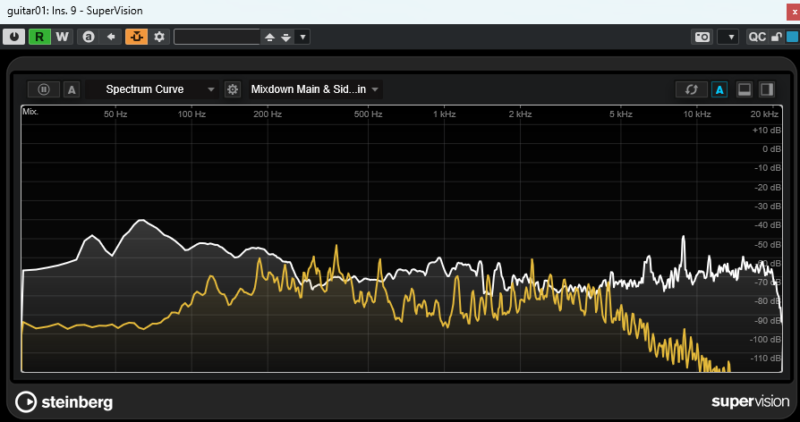Switch between A/B settings
This screenshot has width=800, height=422.
tap(88, 37)
